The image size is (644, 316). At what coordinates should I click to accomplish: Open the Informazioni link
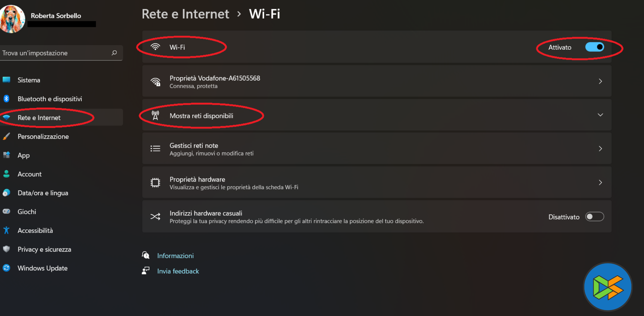175,256
